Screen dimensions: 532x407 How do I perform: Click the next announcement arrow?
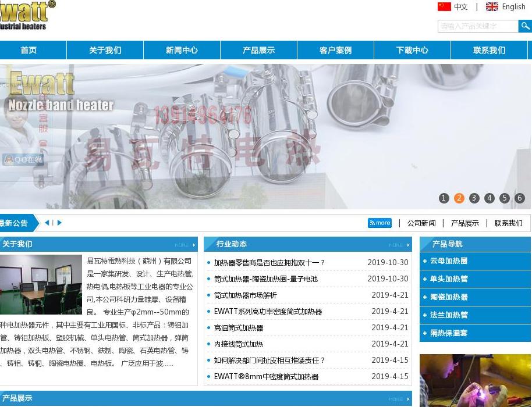(x=59, y=223)
